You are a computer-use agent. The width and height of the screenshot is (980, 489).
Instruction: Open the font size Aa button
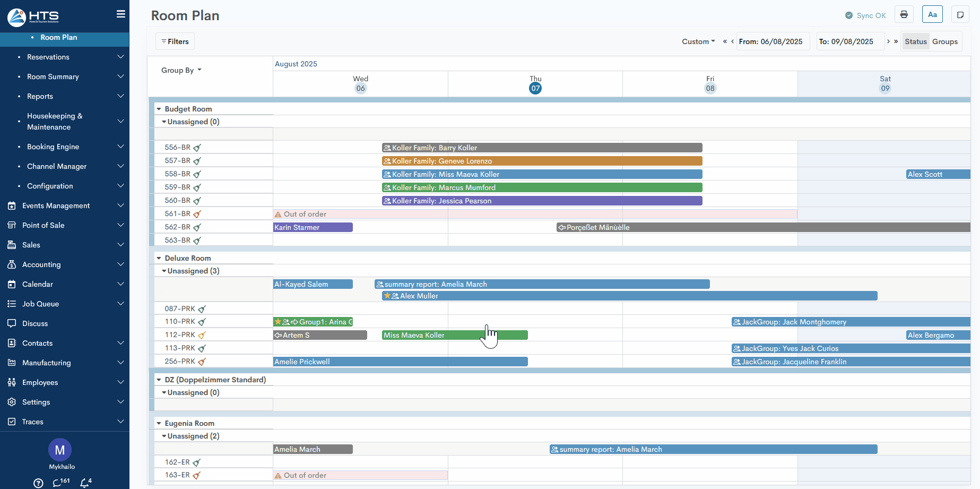(932, 15)
